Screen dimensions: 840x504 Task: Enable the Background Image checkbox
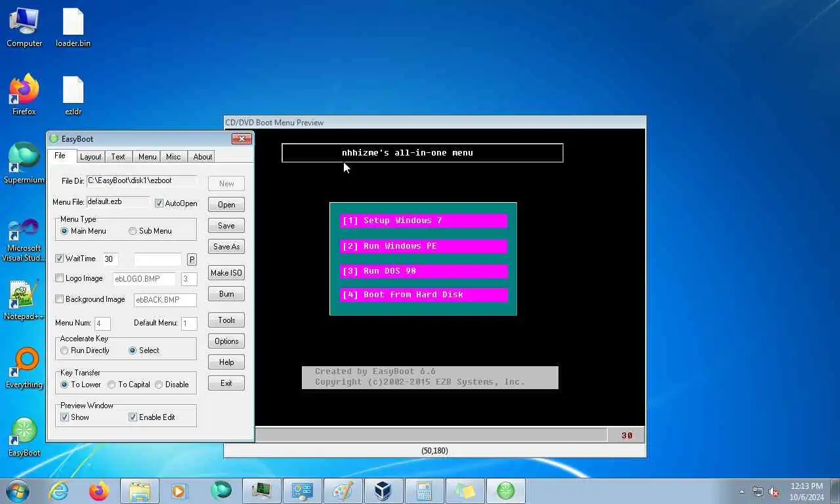[x=59, y=299]
